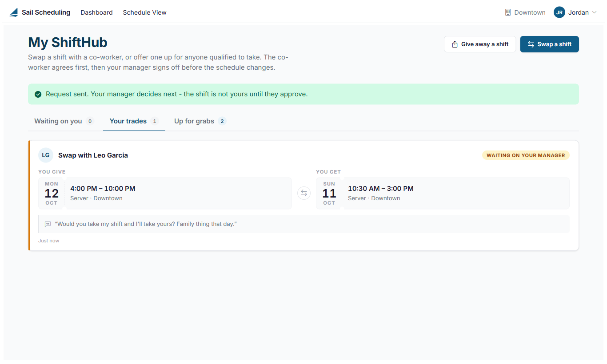
Task: Click the share icon in Give away button
Action: [x=455, y=44]
